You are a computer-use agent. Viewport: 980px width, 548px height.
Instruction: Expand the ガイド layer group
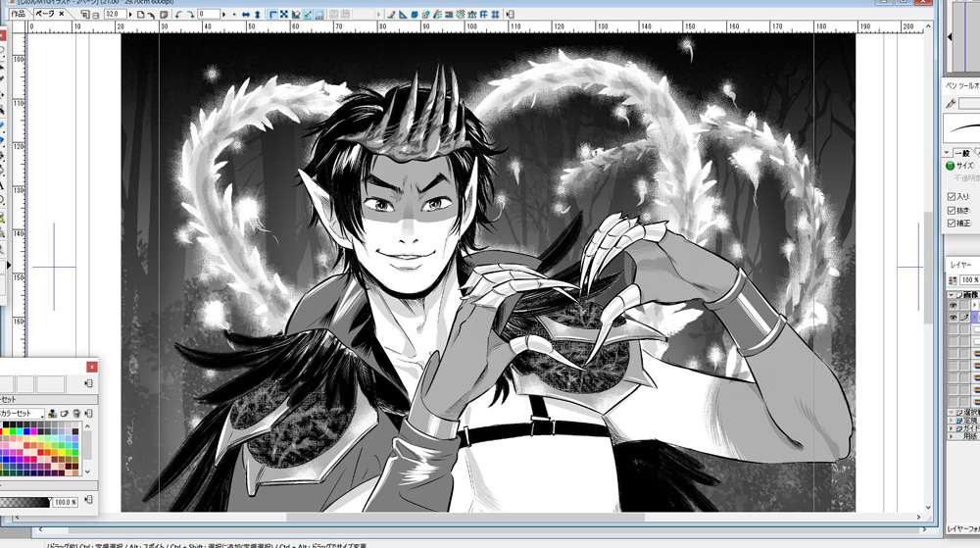(951, 428)
